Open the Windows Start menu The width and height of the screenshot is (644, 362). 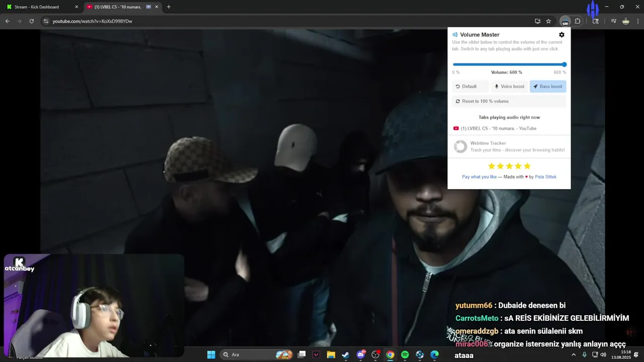(x=211, y=354)
